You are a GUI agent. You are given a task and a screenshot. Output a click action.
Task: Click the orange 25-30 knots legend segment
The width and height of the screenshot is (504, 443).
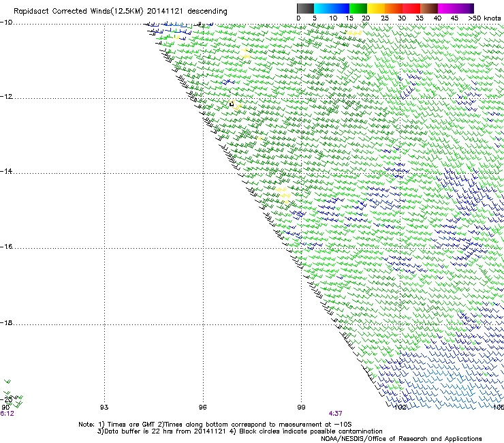[394, 8]
